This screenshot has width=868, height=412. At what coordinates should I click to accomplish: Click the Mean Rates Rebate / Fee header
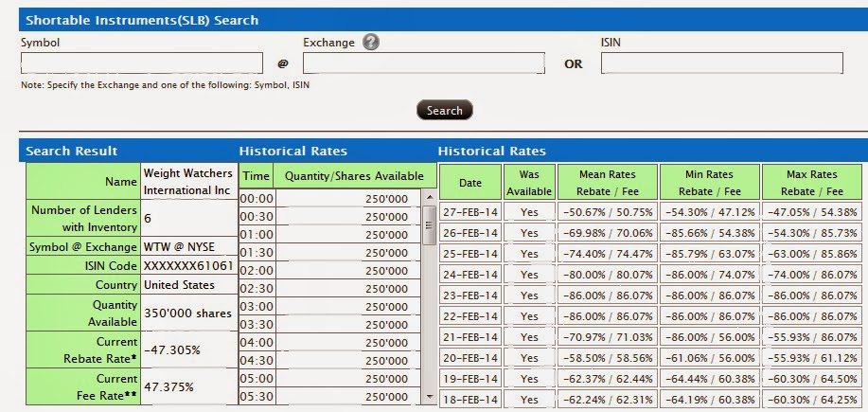[608, 182]
